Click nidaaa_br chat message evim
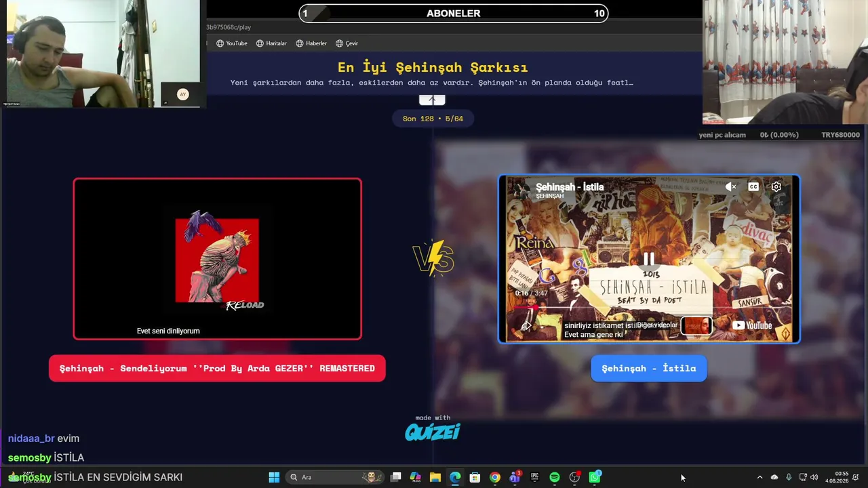 (44, 439)
